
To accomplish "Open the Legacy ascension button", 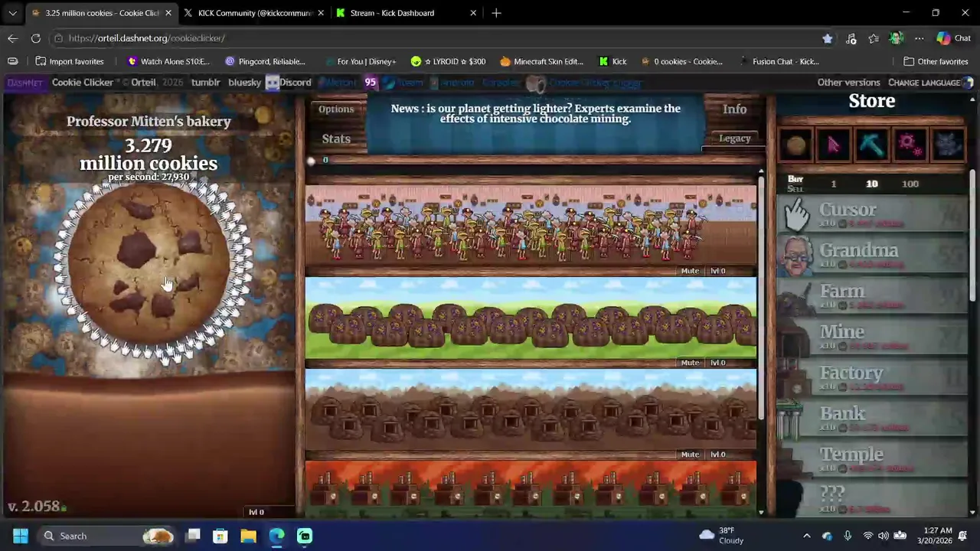I will 734,139.
